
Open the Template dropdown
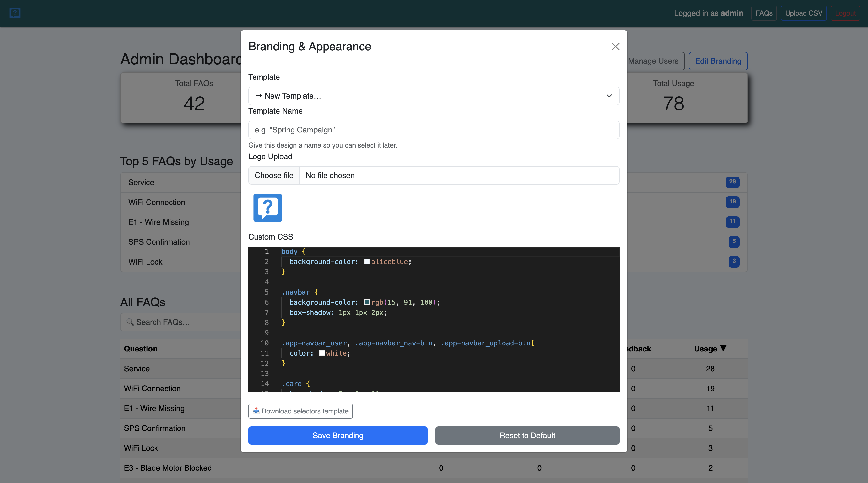click(434, 96)
